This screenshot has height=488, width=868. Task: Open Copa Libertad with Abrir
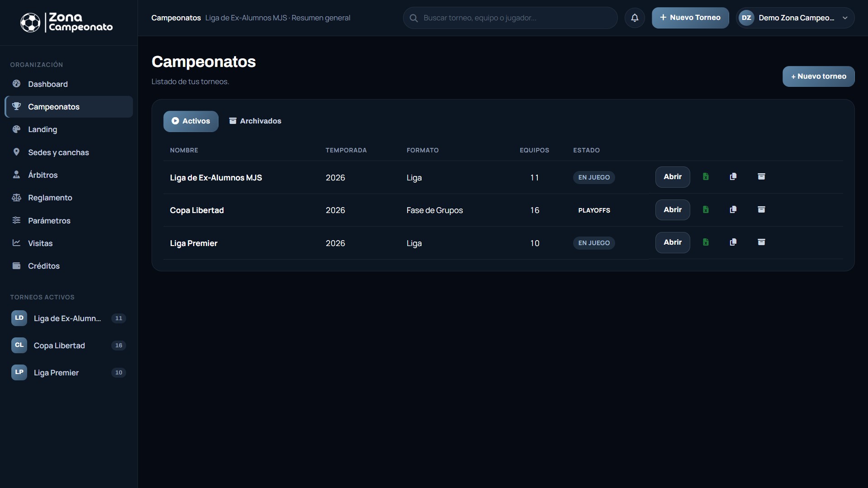(x=673, y=210)
